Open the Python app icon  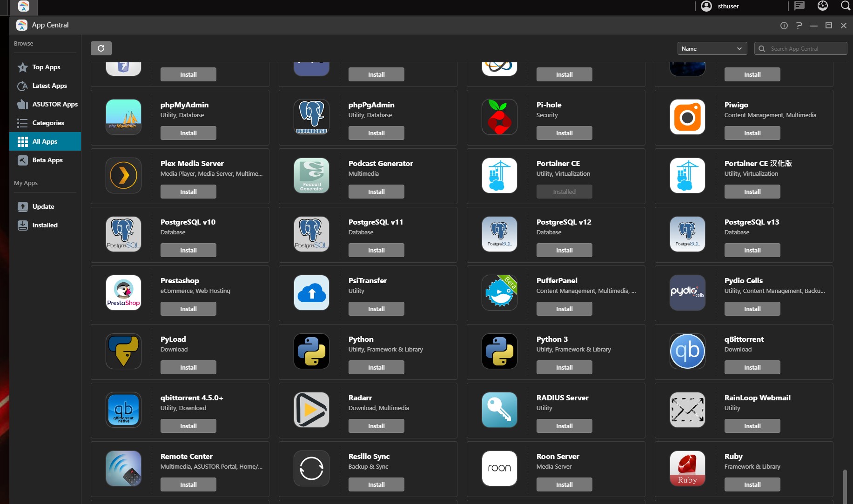point(311,351)
